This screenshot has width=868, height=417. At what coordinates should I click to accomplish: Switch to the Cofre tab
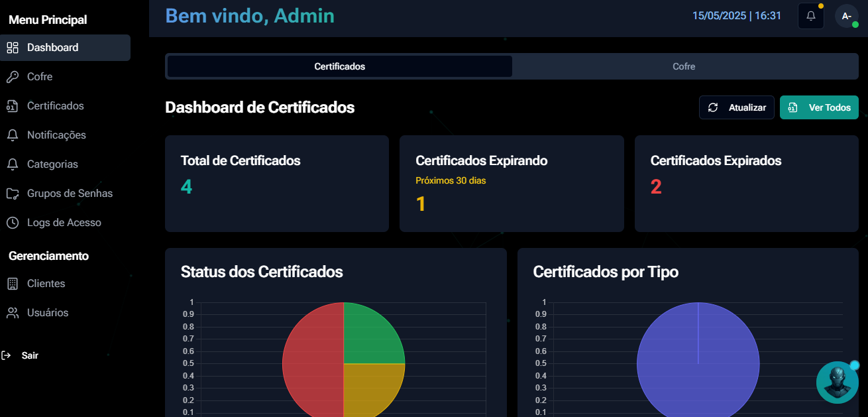[684, 66]
